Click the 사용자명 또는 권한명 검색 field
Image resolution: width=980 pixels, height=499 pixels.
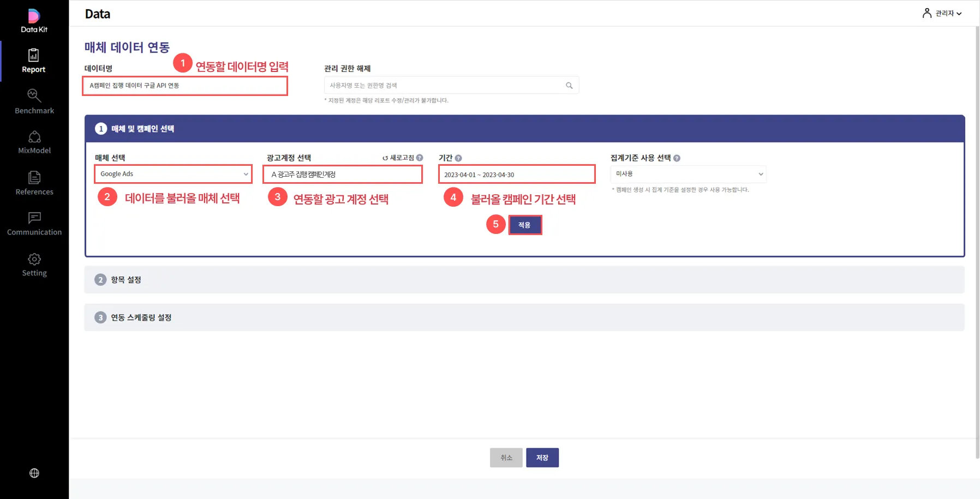451,86
